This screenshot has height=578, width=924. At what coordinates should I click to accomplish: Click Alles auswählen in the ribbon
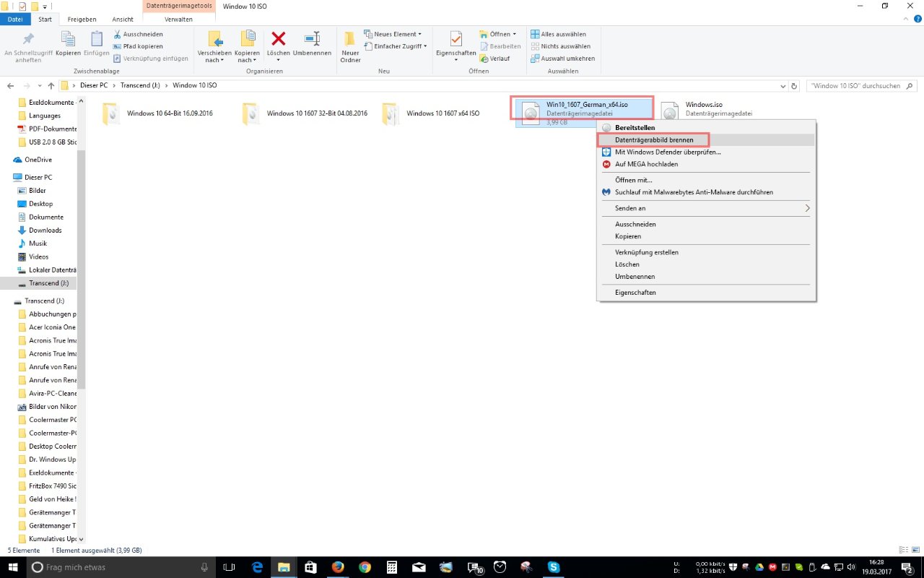558,34
